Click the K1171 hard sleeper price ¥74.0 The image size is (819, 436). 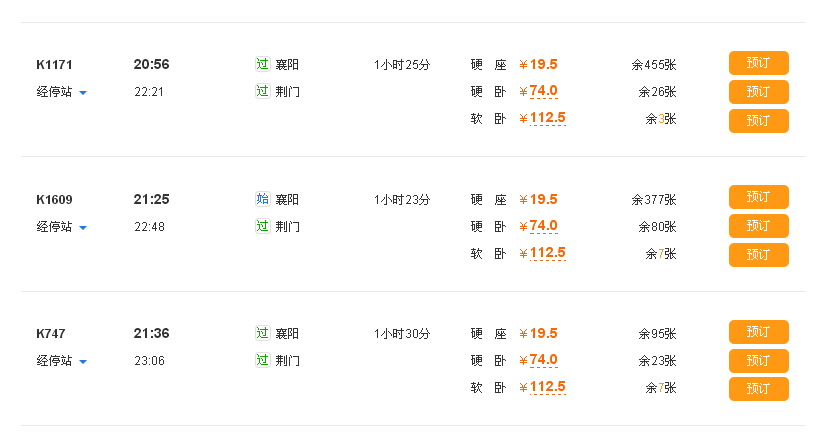coord(539,91)
